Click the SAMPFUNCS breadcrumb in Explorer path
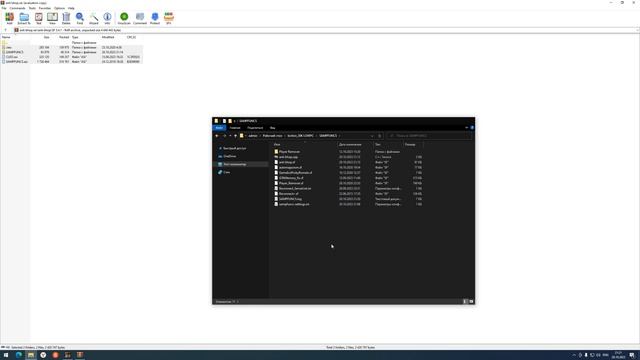 click(328, 136)
